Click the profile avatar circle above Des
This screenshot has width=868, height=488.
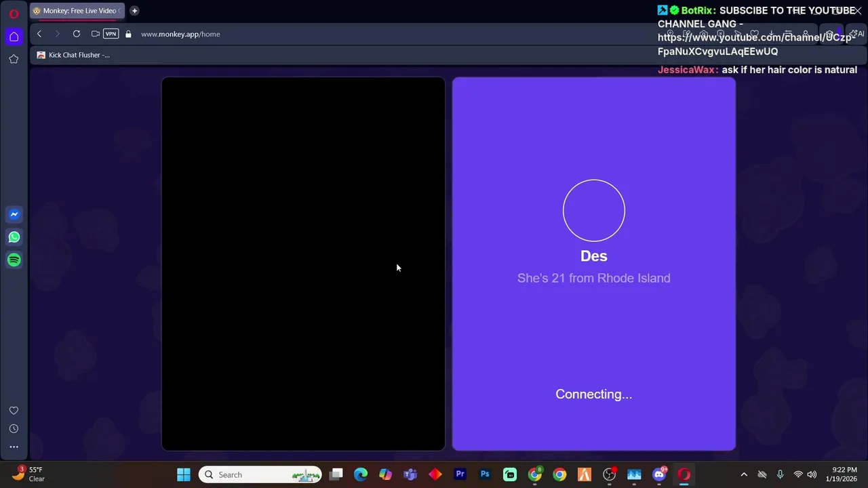594,210
